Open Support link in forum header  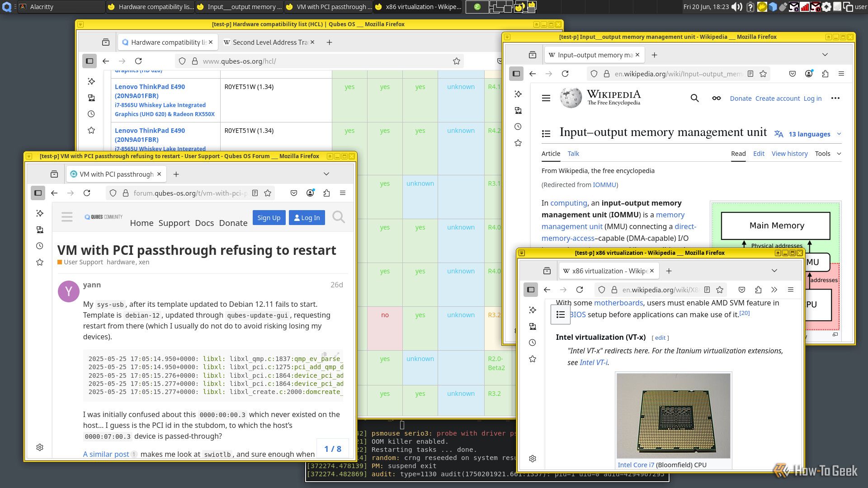click(174, 223)
